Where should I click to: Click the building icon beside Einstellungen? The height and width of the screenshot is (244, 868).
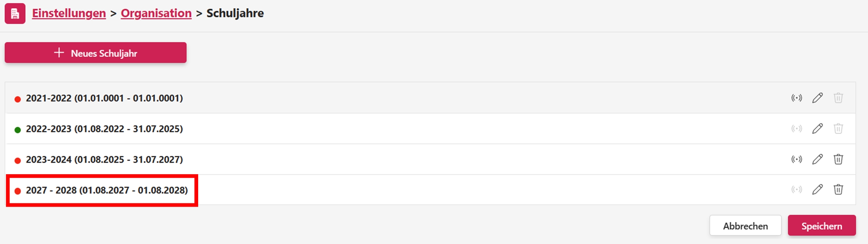[x=15, y=14]
